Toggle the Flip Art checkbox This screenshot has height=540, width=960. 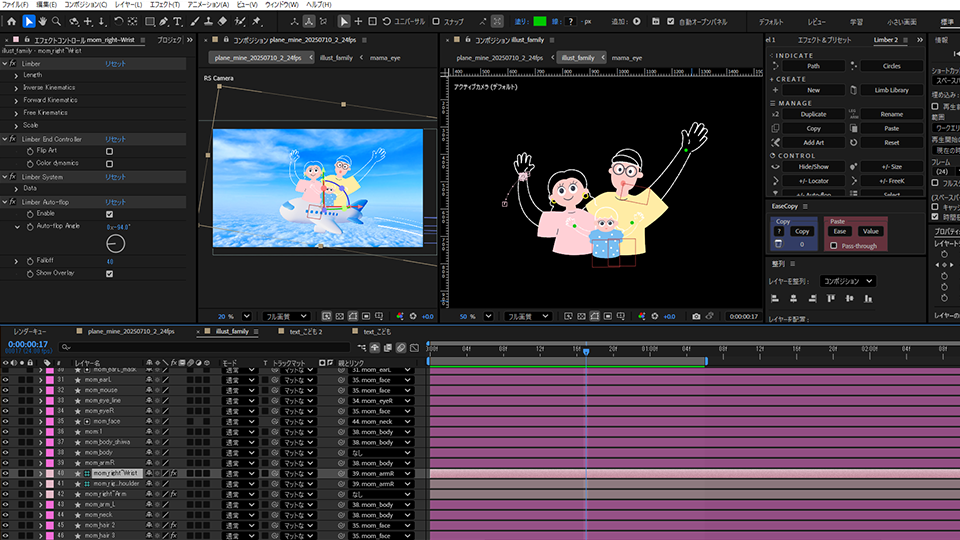tap(110, 151)
